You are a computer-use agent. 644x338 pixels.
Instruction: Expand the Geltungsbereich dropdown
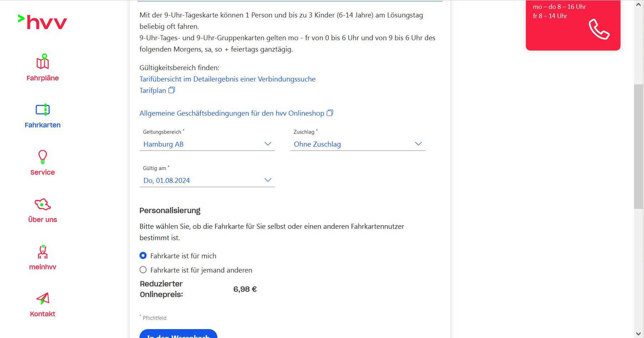point(207,144)
